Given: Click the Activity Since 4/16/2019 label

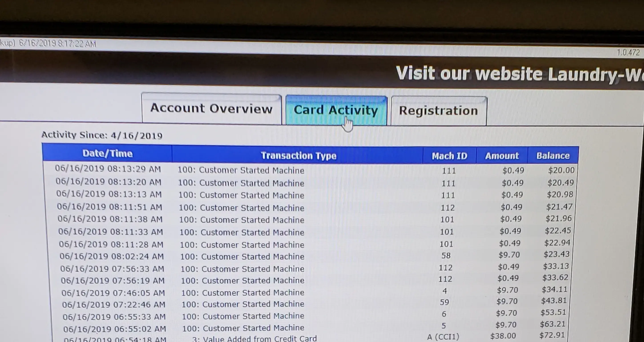Looking at the screenshot, I should coord(102,135).
